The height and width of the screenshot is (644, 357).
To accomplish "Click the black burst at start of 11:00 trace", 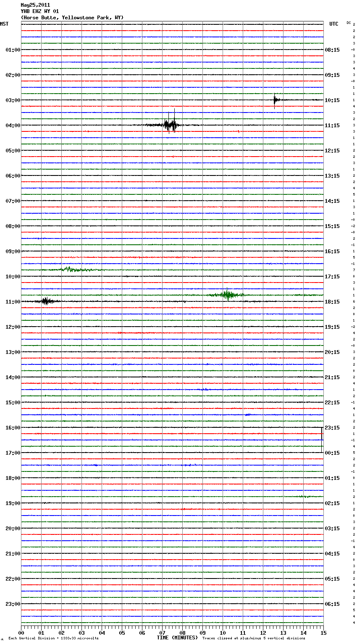I will [x=46, y=301].
